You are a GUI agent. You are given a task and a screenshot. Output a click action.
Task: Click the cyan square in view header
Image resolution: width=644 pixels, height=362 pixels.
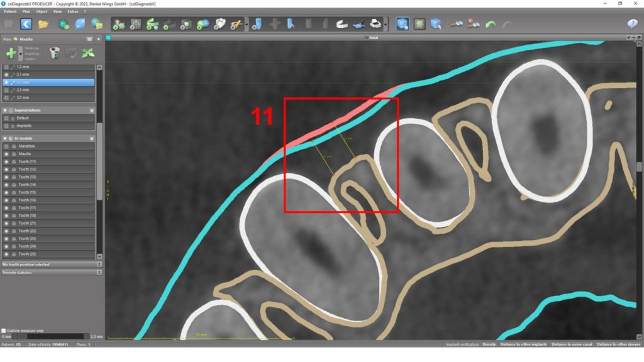tap(108, 38)
